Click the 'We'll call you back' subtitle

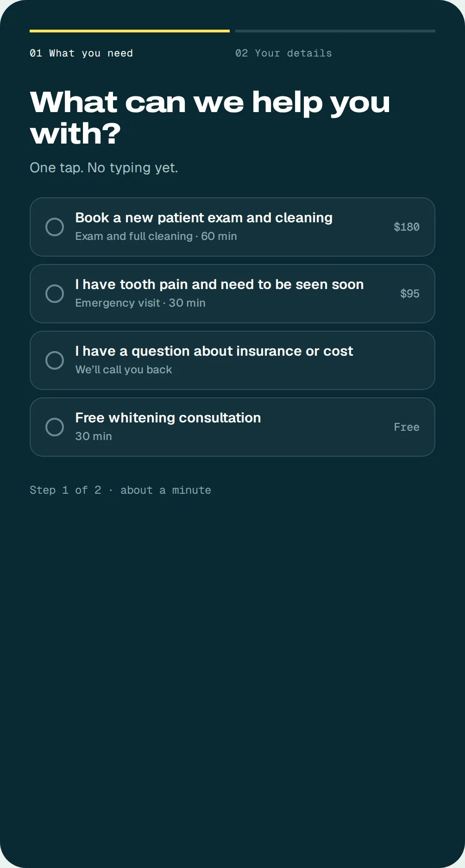click(124, 370)
